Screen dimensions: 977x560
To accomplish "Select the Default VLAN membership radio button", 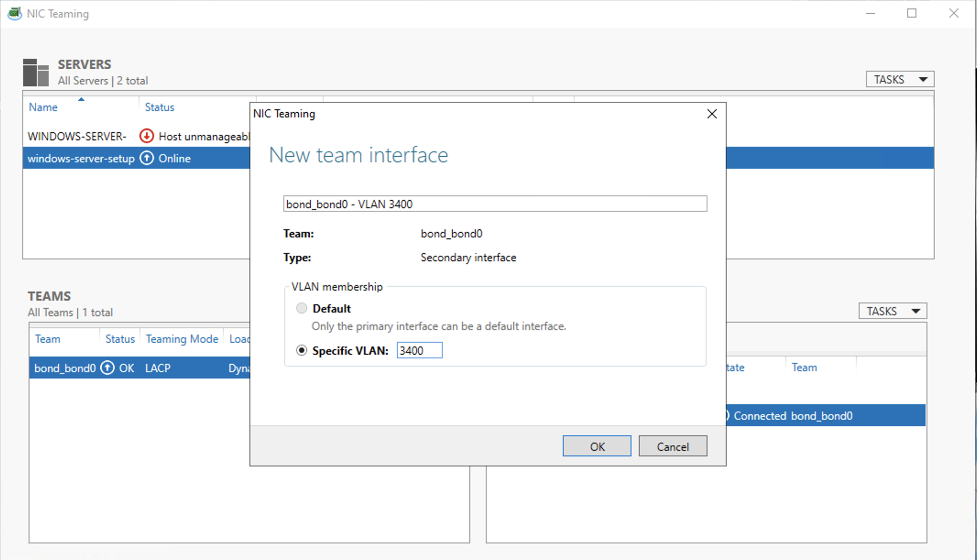I will pyautogui.click(x=302, y=308).
